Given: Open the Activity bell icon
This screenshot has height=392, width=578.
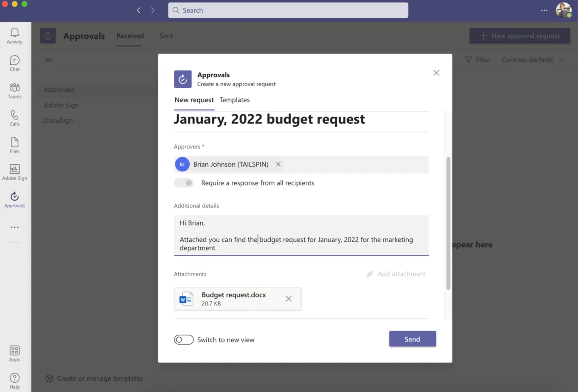Looking at the screenshot, I should (x=14, y=33).
